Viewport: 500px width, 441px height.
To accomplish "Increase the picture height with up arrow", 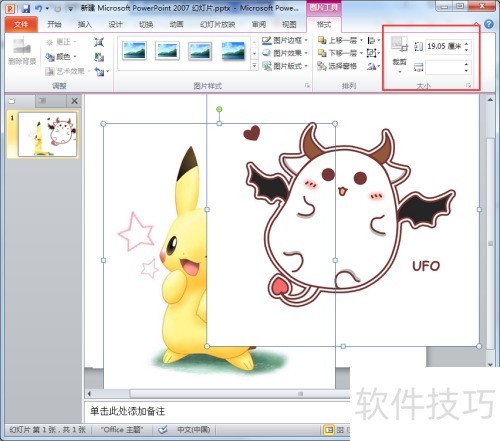I will coord(466,43).
